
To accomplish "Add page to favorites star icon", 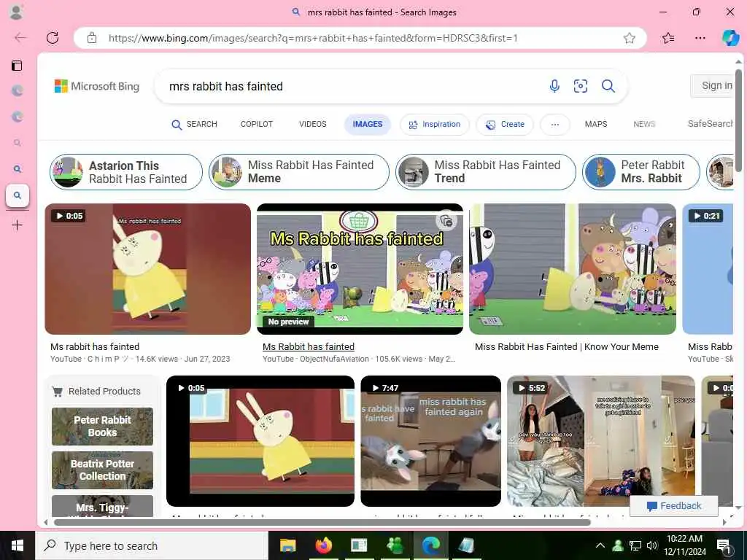I will point(630,38).
